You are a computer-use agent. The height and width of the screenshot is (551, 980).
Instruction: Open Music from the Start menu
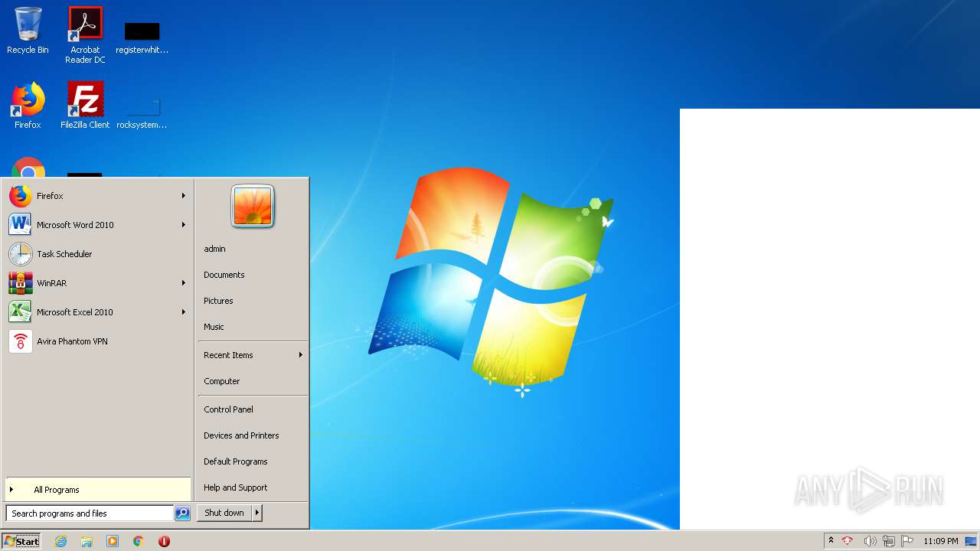214,327
